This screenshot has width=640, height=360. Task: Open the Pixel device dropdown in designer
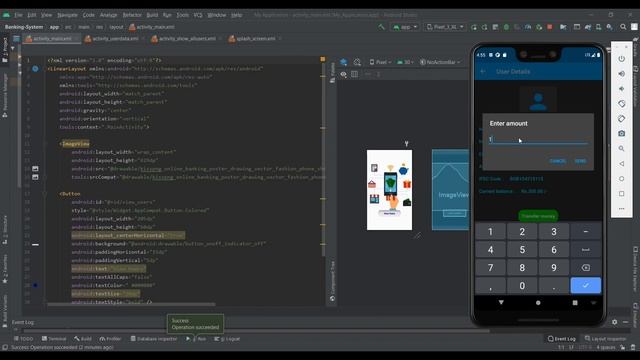point(380,62)
